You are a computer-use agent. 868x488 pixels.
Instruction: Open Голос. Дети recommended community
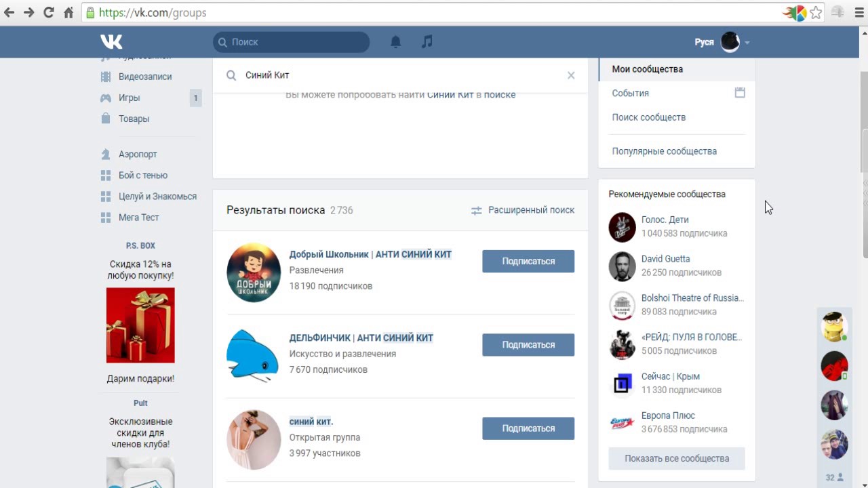pyautogui.click(x=665, y=220)
